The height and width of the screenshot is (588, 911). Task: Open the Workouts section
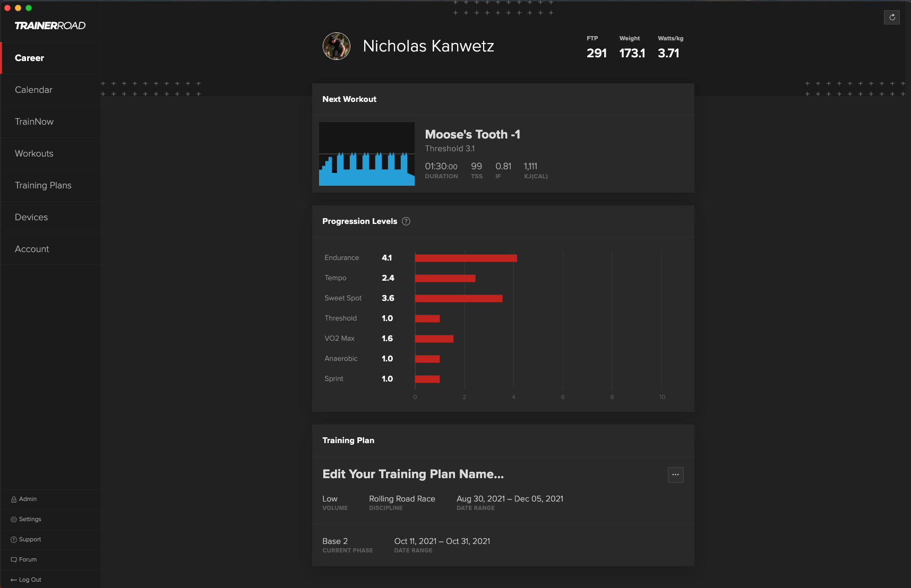pyautogui.click(x=50, y=154)
